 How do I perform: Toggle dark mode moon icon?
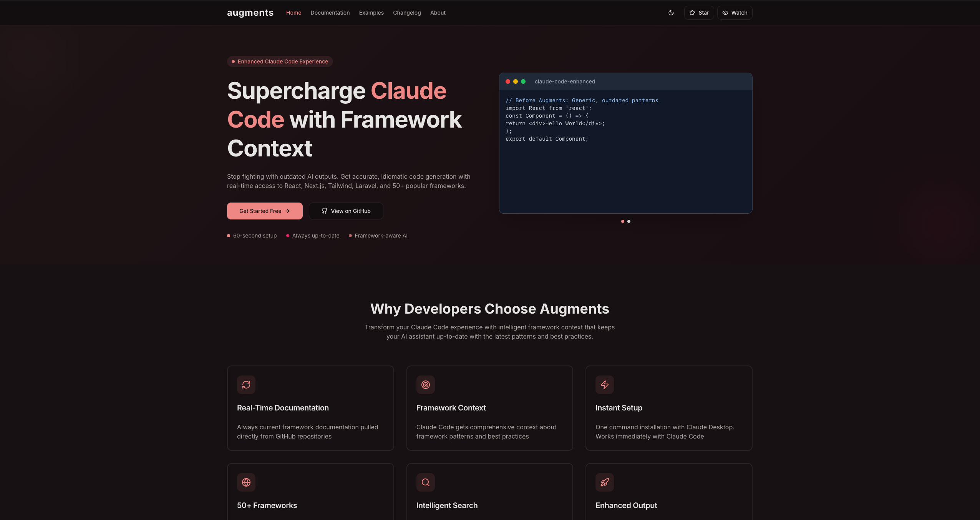click(x=671, y=13)
